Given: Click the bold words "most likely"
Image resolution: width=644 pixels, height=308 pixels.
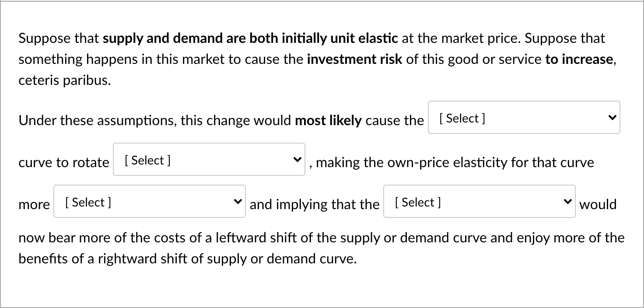Looking at the screenshot, I should (328, 120).
